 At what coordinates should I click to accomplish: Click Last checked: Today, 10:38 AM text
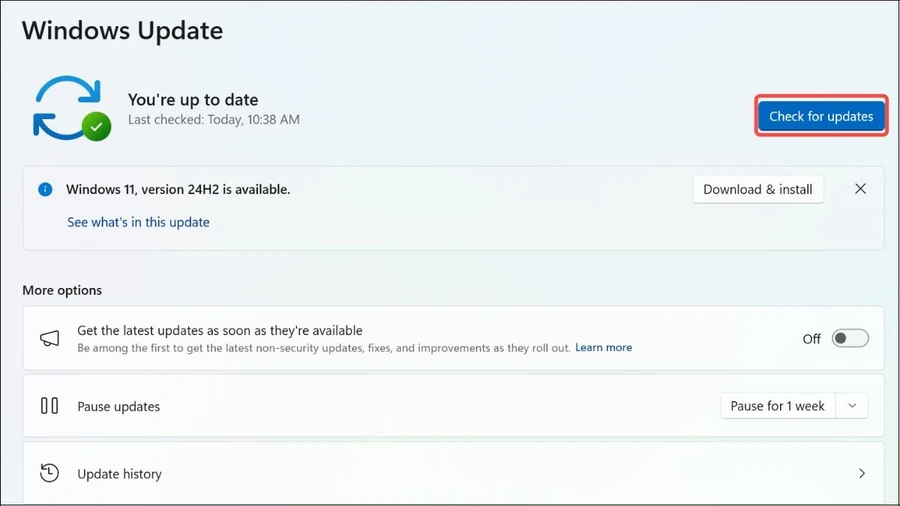pos(214,119)
